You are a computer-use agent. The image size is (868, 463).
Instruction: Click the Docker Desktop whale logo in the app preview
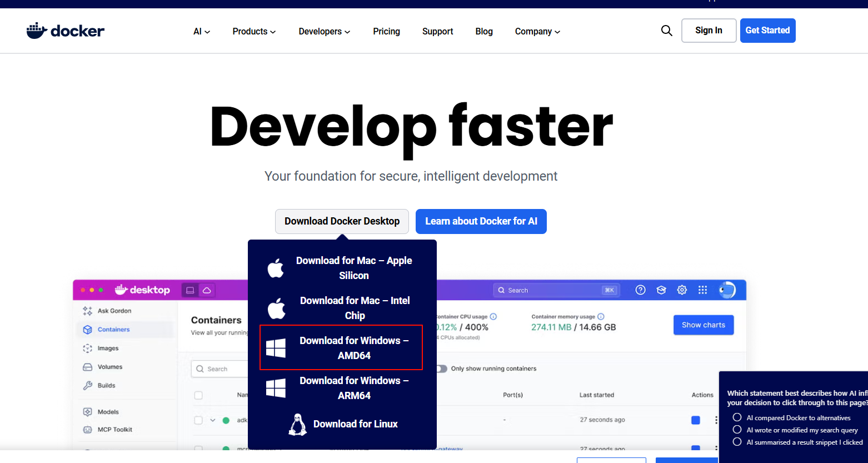142,290
